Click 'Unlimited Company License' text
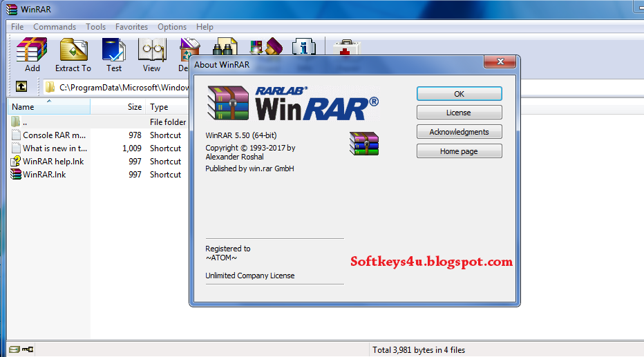This screenshot has width=644, height=357. pos(249,276)
